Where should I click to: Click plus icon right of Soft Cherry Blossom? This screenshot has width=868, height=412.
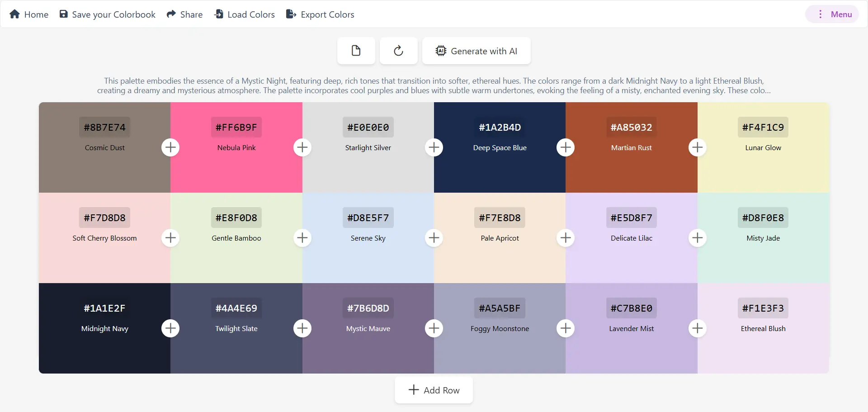[170, 238]
